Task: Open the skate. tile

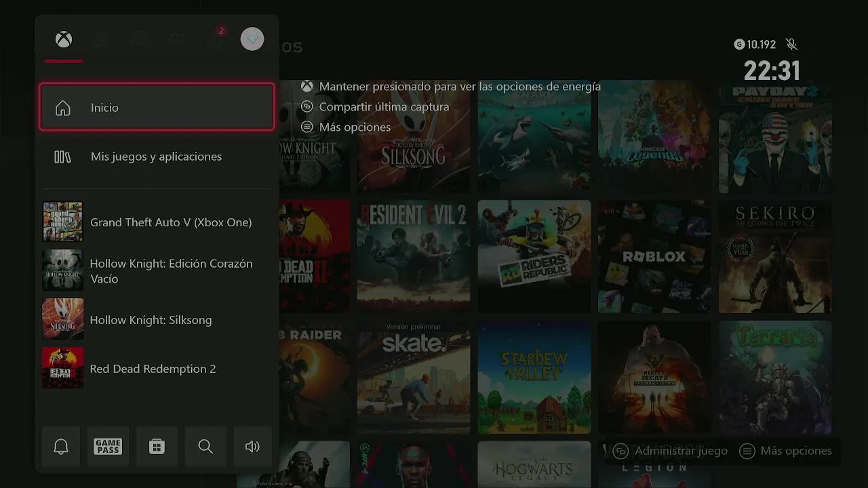Action: [x=414, y=378]
